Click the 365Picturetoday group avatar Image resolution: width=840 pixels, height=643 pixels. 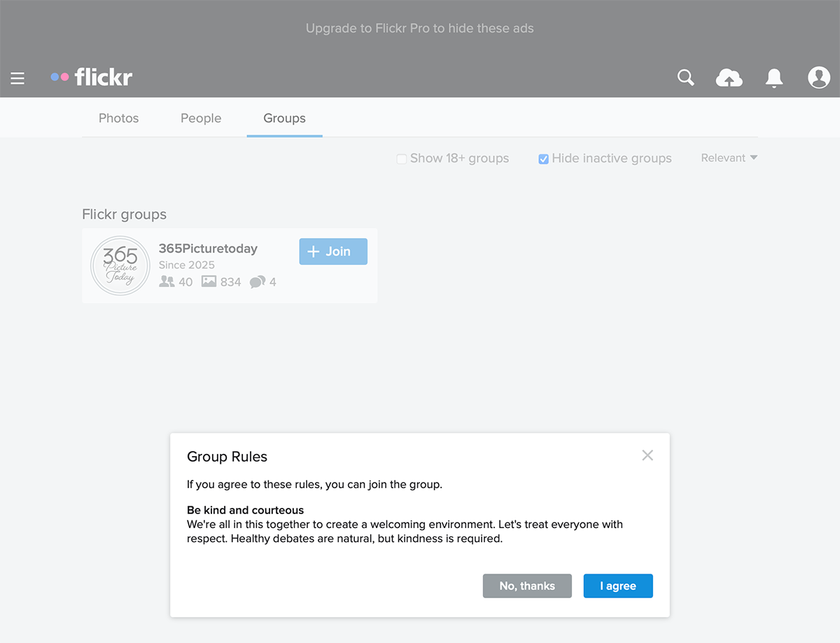click(120, 266)
